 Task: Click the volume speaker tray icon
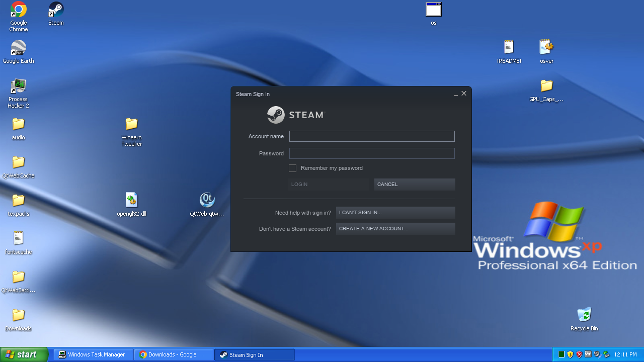[x=597, y=354]
